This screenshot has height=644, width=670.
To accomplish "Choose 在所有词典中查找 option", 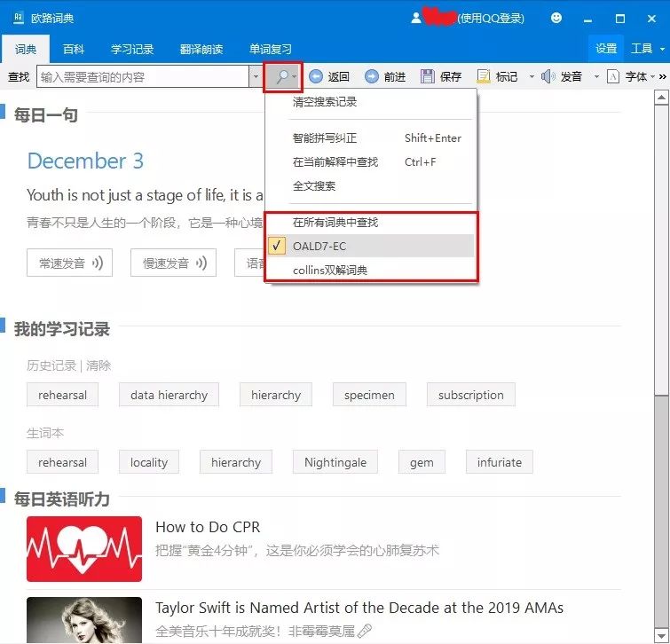I will pos(371,222).
